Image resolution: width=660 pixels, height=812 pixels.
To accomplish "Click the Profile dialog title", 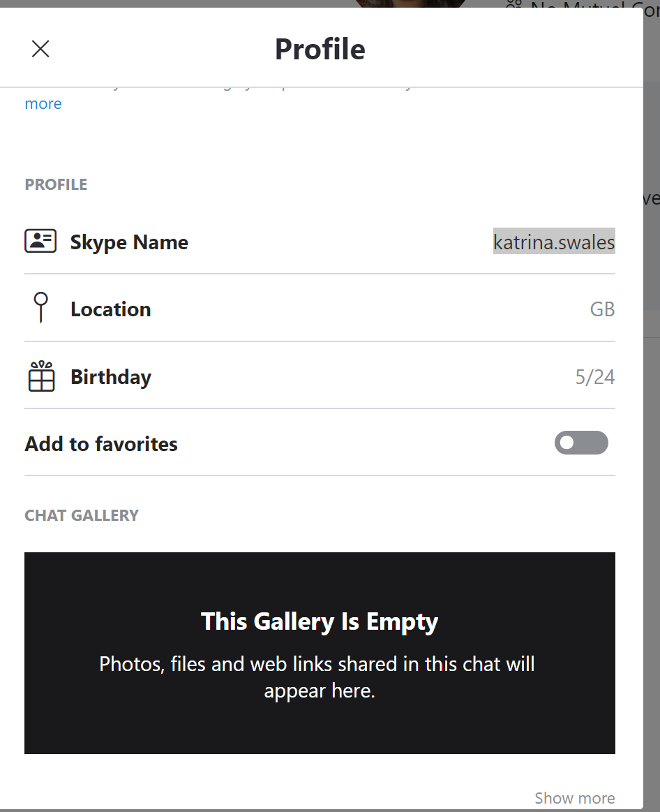I will tap(320, 49).
